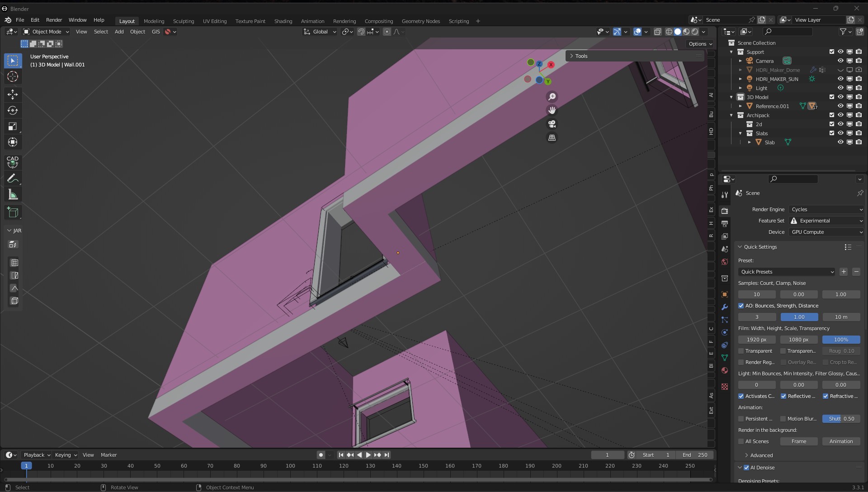This screenshot has height=492, width=868.
Task: Select the Rotate tool
Action: pos(13,110)
